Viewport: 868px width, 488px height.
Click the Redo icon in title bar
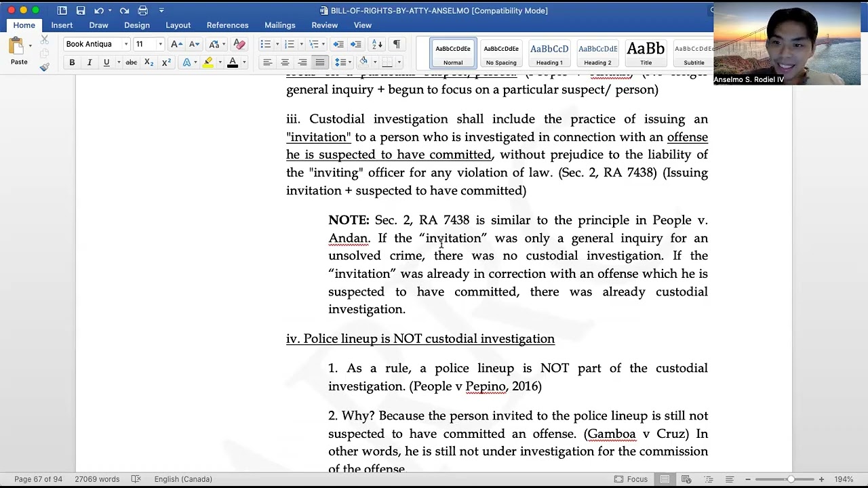(124, 10)
